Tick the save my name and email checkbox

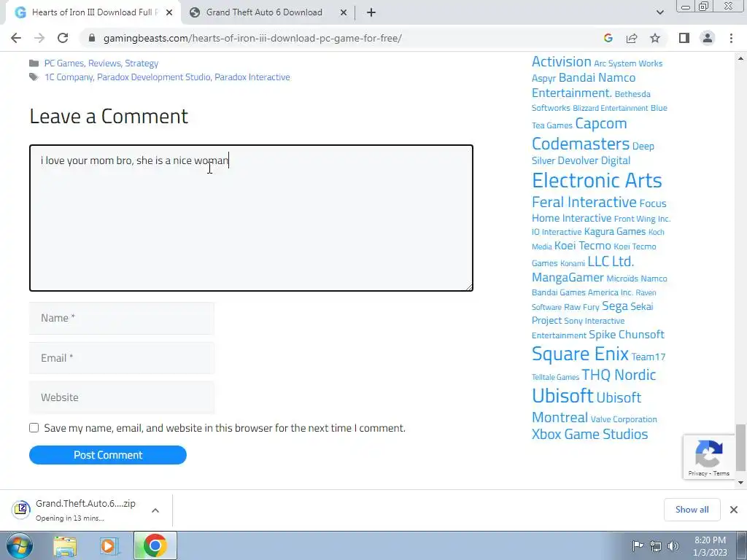(x=34, y=427)
